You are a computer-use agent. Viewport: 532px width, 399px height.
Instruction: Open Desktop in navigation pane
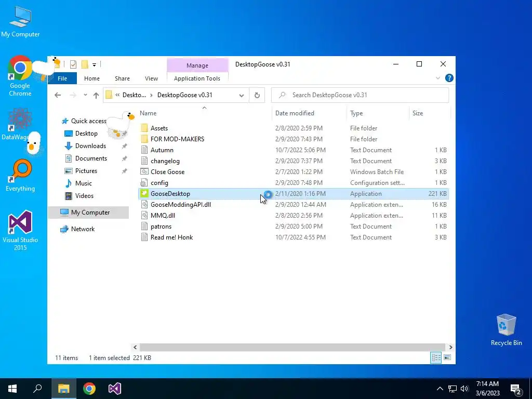pos(86,134)
